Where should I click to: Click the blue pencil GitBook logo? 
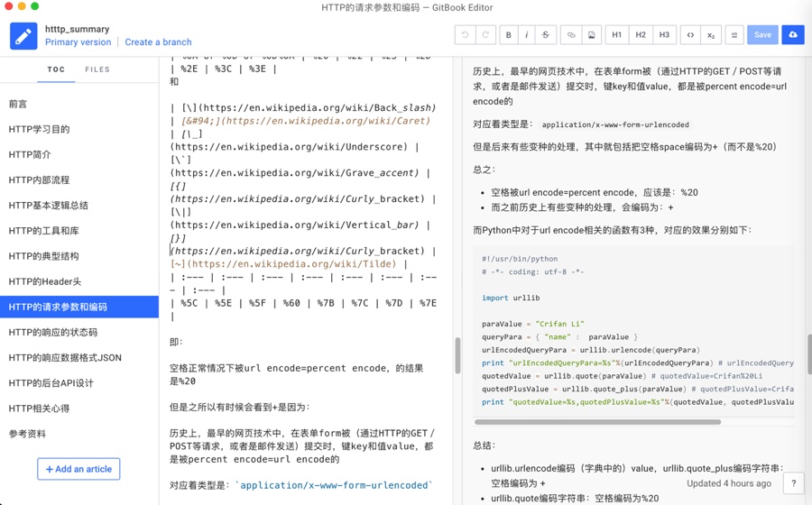[x=23, y=36]
